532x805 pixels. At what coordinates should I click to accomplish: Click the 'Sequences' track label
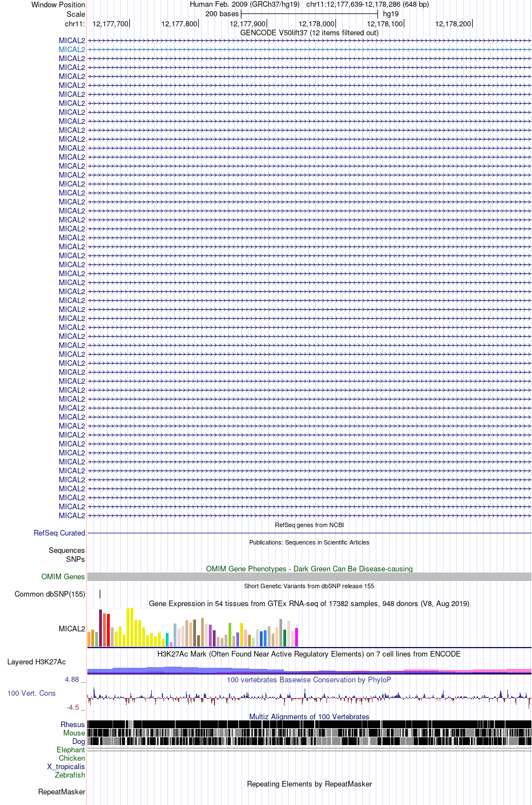[67, 550]
